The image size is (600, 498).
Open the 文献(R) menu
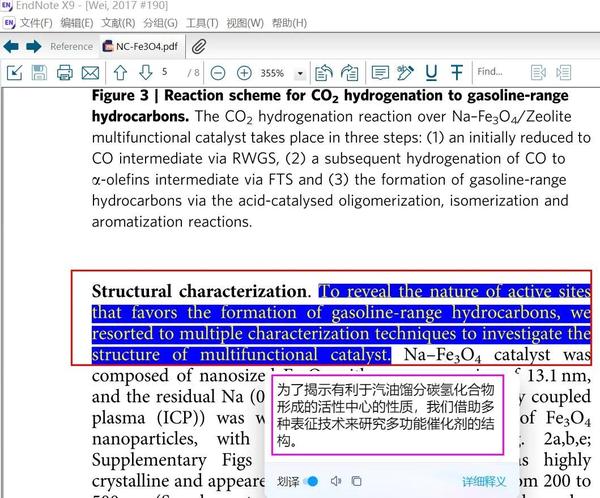pos(118,23)
